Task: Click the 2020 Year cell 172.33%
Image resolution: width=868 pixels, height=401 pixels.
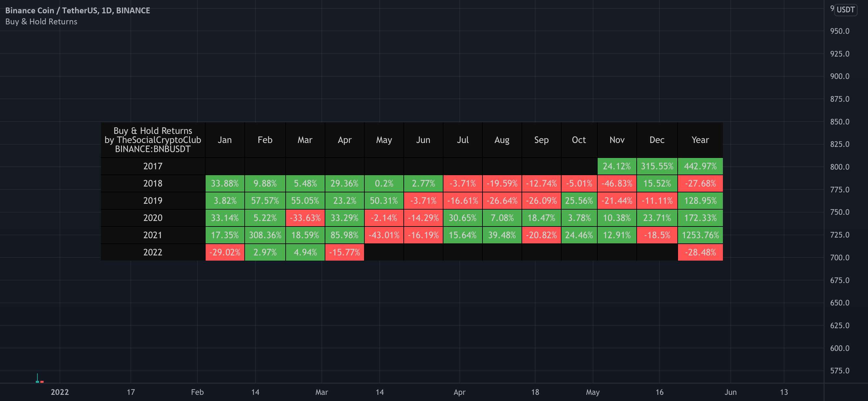Action: click(x=700, y=218)
